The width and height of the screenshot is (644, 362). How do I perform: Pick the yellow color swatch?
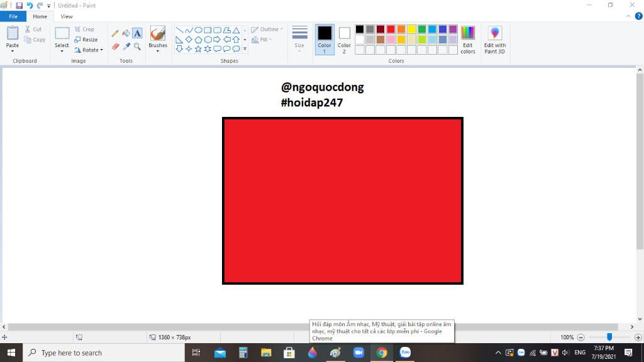click(x=411, y=29)
